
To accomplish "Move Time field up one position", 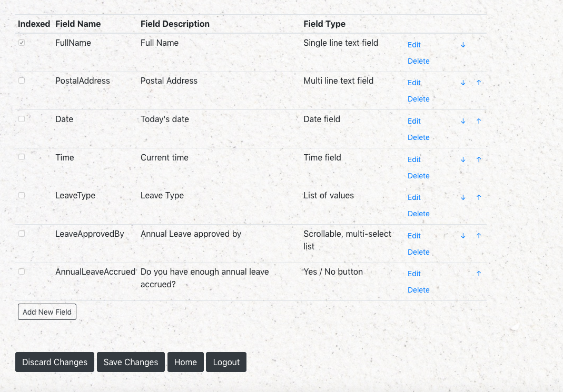I will (x=479, y=159).
